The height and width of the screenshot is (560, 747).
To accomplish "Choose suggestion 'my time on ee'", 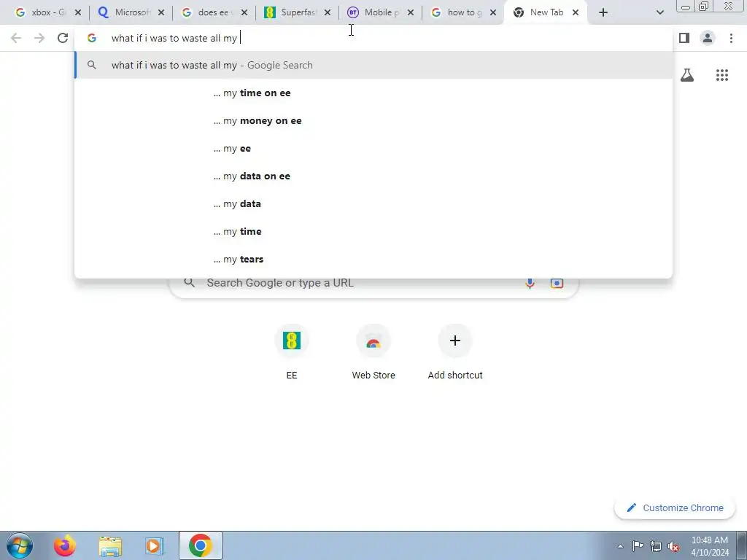I will [x=373, y=93].
